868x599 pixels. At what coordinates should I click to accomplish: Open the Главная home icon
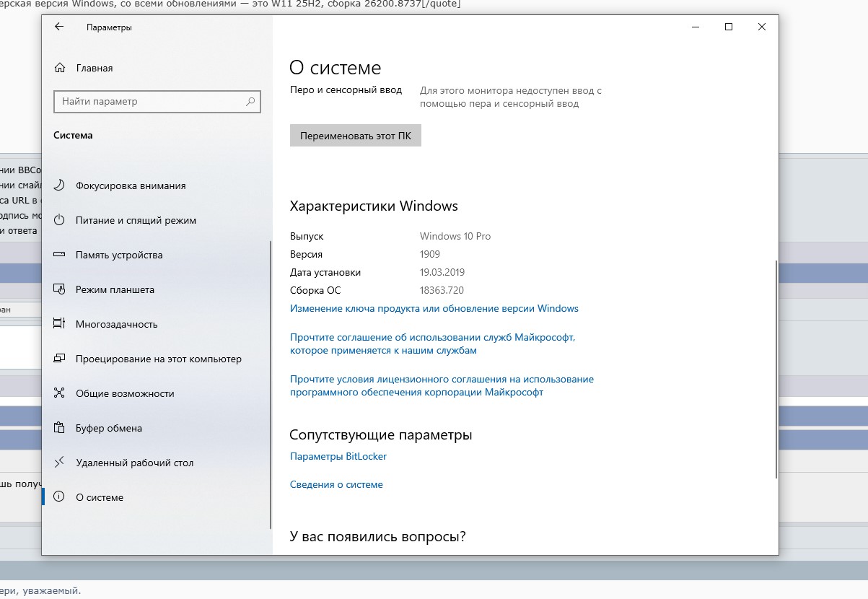[60, 68]
